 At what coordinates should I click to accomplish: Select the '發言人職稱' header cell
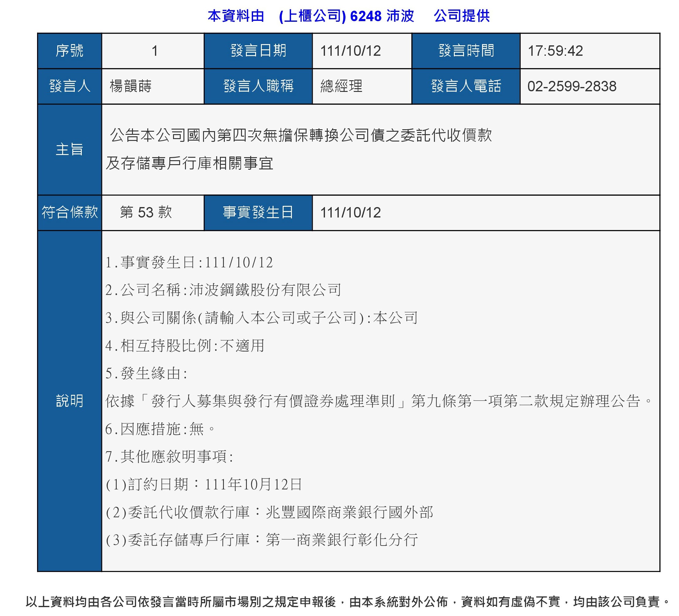tap(258, 86)
